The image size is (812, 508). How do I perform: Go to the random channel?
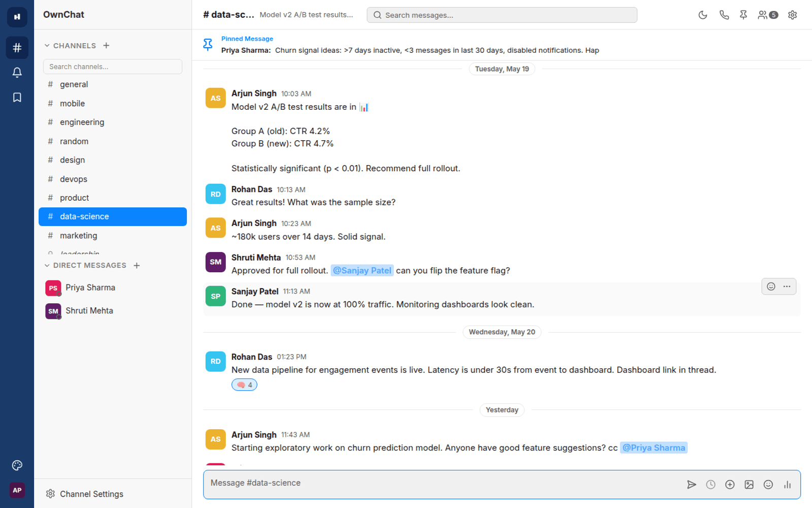[x=113, y=141]
